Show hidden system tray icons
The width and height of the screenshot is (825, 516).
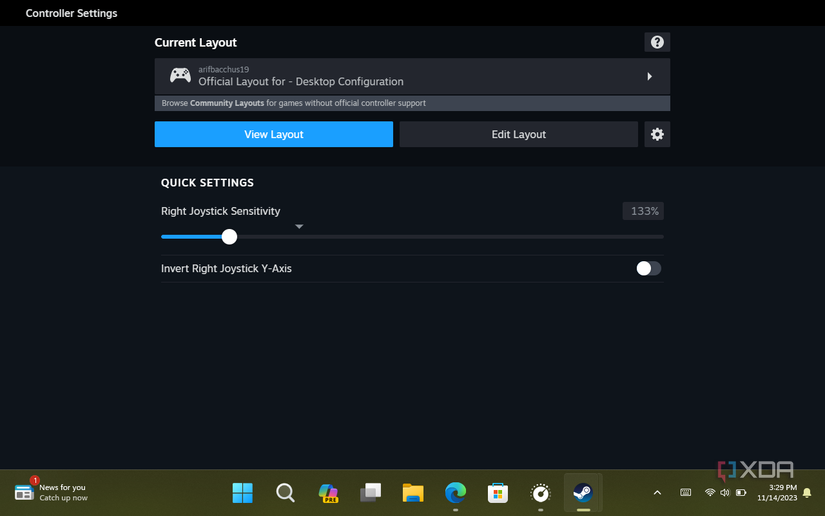[657, 493]
